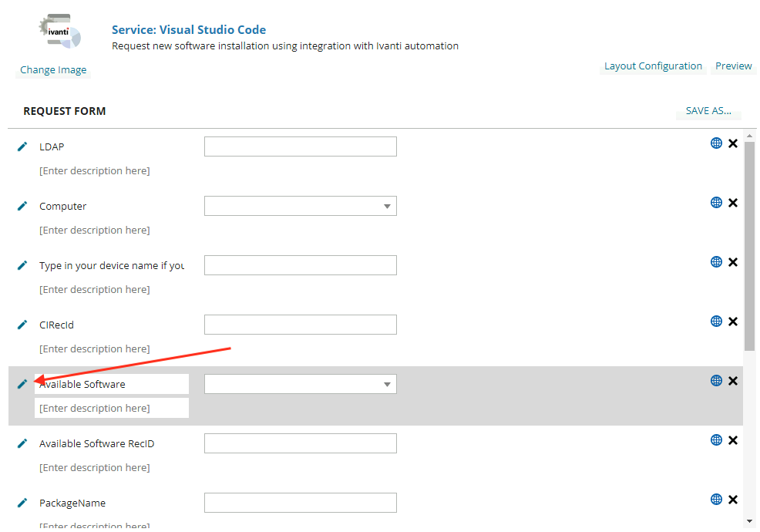Image resolution: width=760 pixels, height=532 pixels.
Task: Open the globe translation icon for Computer
Action: (x=716, y=202)
